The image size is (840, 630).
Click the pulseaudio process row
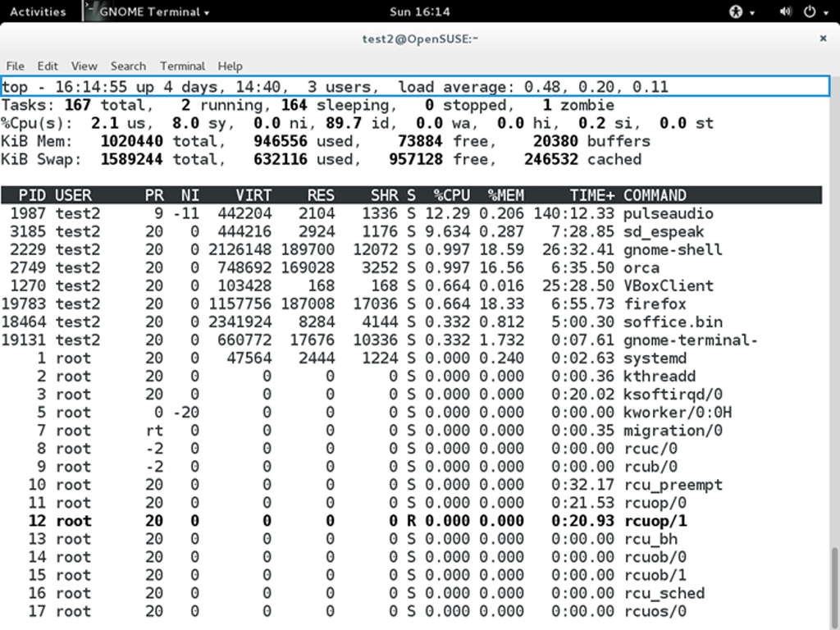coord(410,214)
